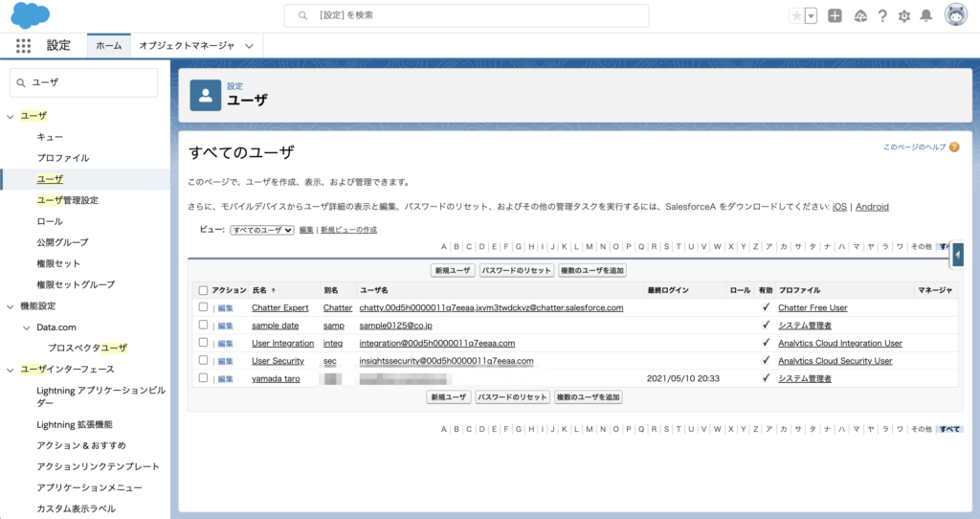Check the box for yamada taro row

pos(203,377)
